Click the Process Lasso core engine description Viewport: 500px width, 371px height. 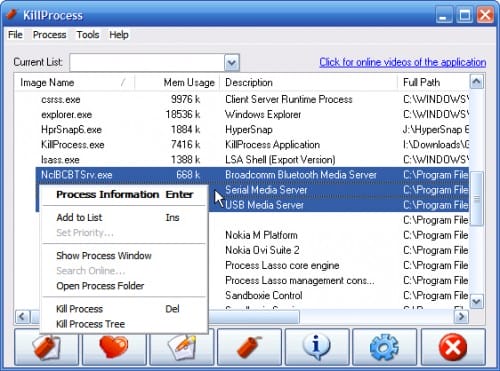[x=282, y=265]
